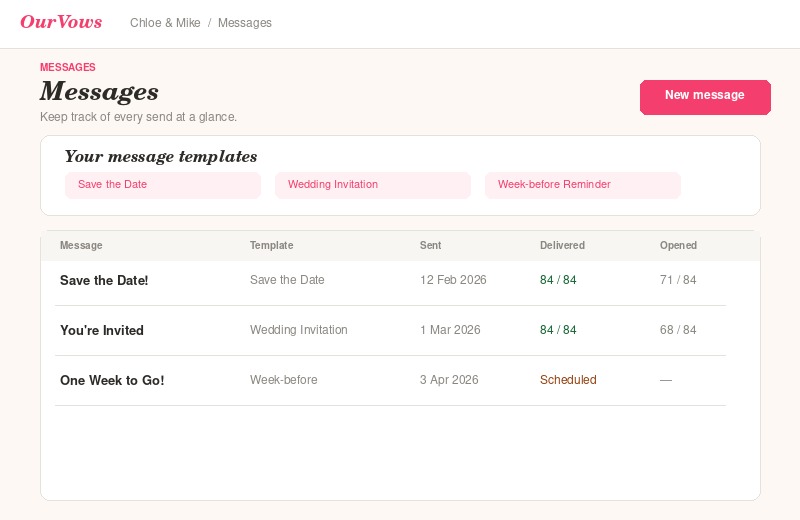Click the Messages breadcrumb item
This screenshot has width=800, height=520.
tap(245, 23)
